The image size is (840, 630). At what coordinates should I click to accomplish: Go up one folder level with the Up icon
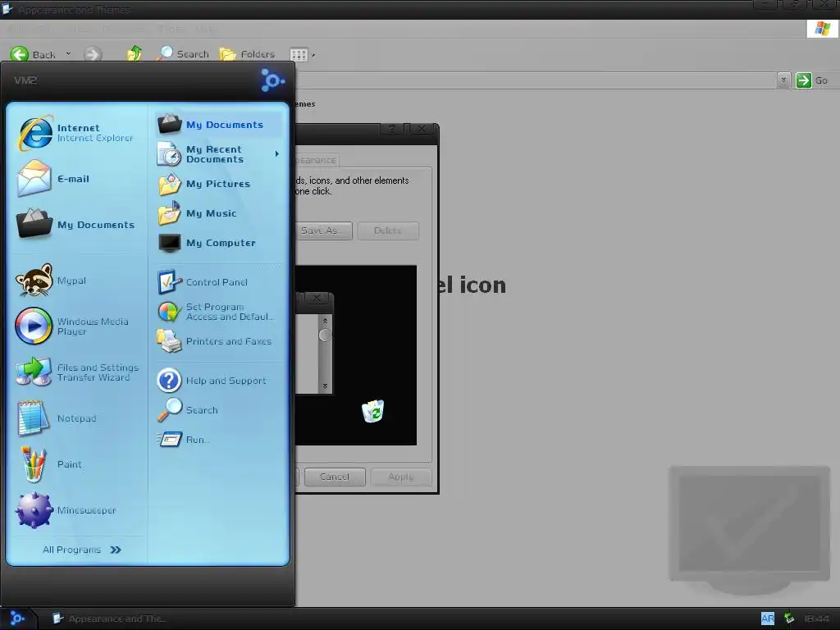click(135, 53)
